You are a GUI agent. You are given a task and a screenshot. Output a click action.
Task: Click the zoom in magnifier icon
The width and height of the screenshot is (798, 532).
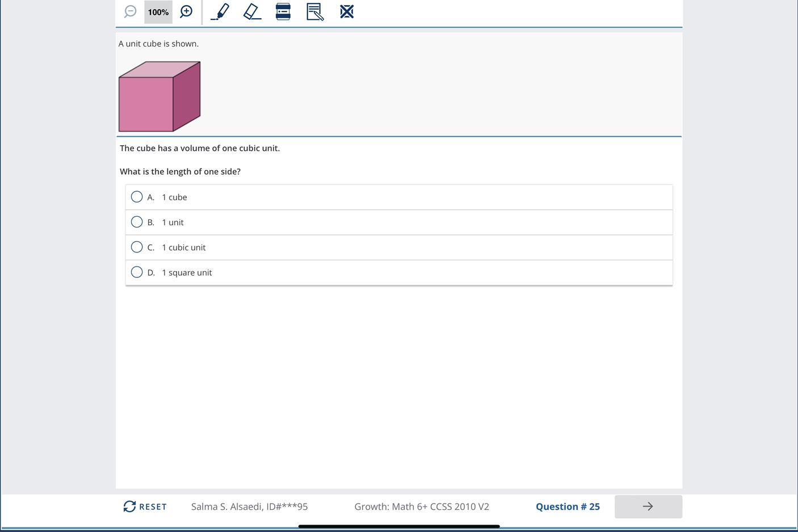pyautogui.click(x=186, y=11)
